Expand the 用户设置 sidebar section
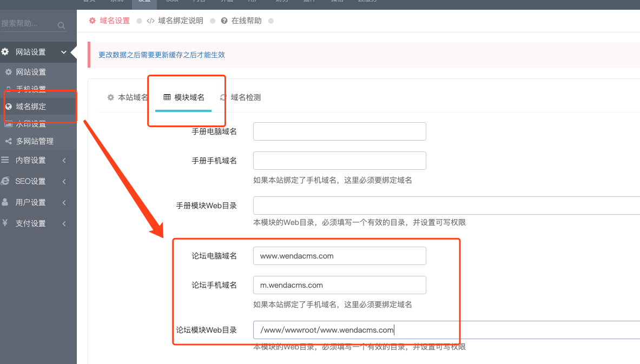Viewport: 640px width, 364px height. click(64, 202)
